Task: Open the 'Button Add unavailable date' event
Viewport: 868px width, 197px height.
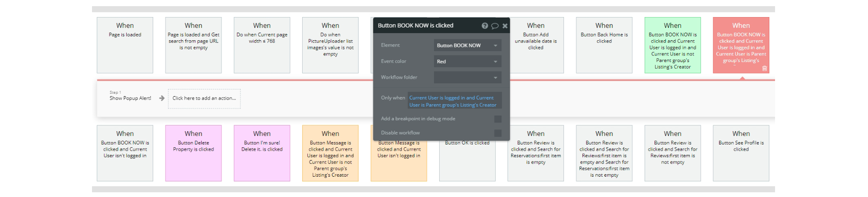Action: [536, 45]
